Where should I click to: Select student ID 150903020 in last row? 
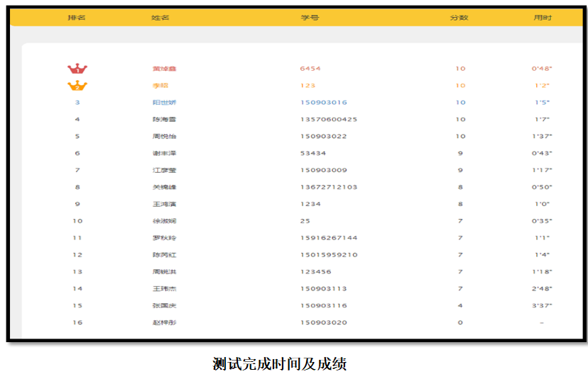tap(324, 322)
